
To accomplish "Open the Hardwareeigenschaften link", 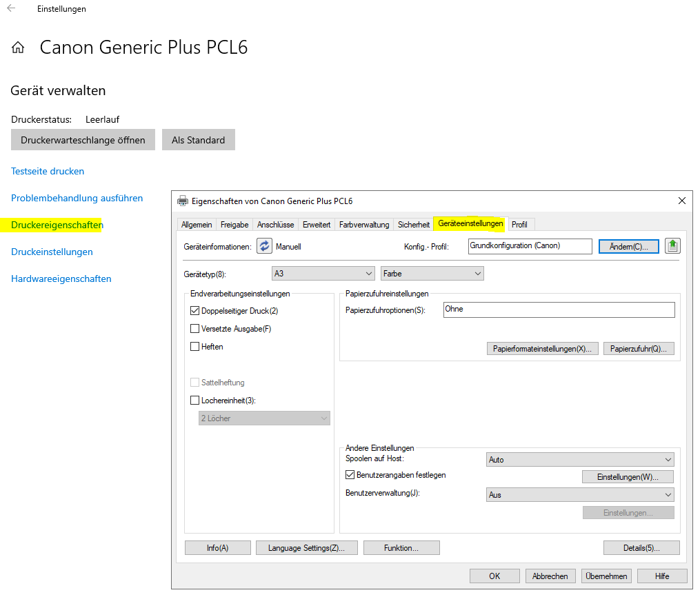I will [x=61, y=279].
